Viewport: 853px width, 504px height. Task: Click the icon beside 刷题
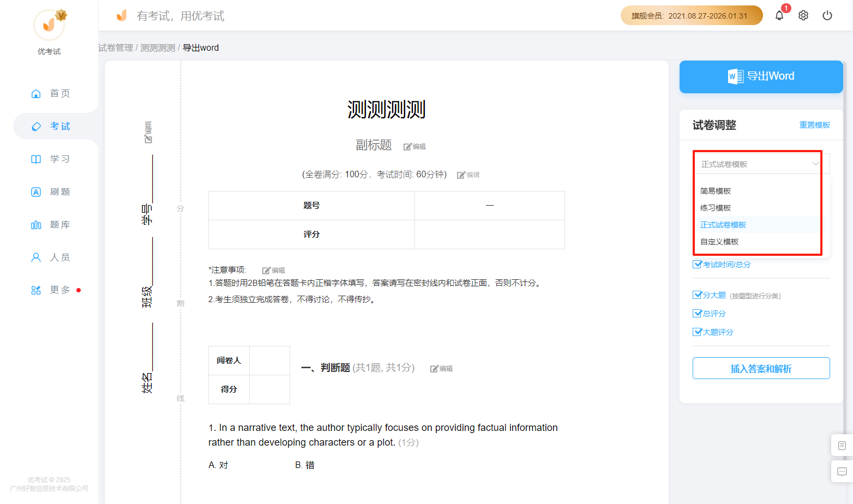(x=36, y=191)
